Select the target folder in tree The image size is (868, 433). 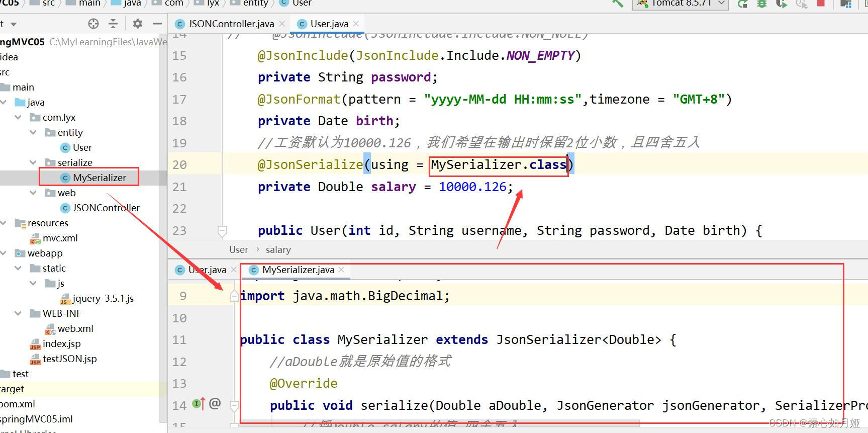coord(12,389)
